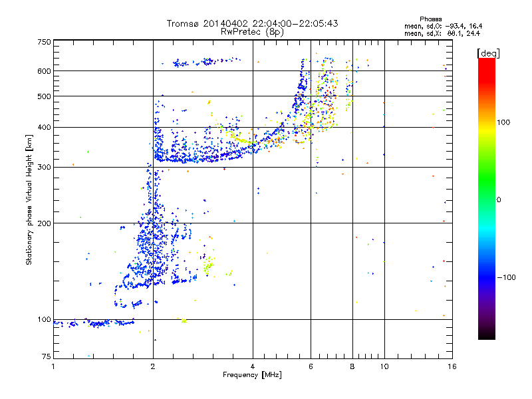Click the 1 frequency axis label
Screen dimensions: 532x399
tap(53, 366)
